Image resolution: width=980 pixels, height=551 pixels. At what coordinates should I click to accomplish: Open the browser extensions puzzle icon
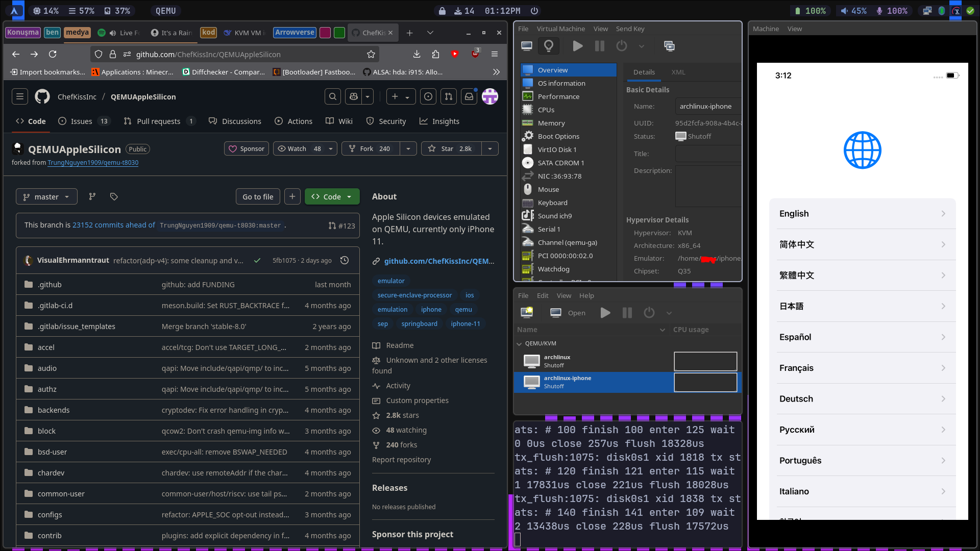click(435, 55)
